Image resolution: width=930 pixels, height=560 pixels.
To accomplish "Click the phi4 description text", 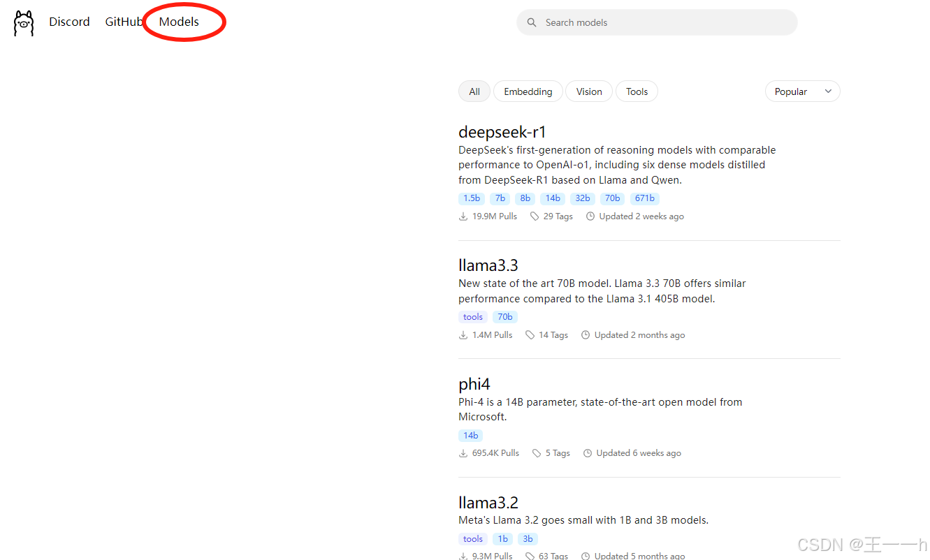I will [600, 409].
